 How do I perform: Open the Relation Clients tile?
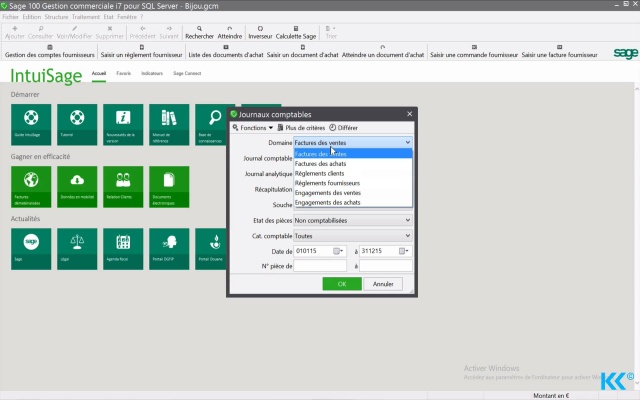click(x=121, y=186)
